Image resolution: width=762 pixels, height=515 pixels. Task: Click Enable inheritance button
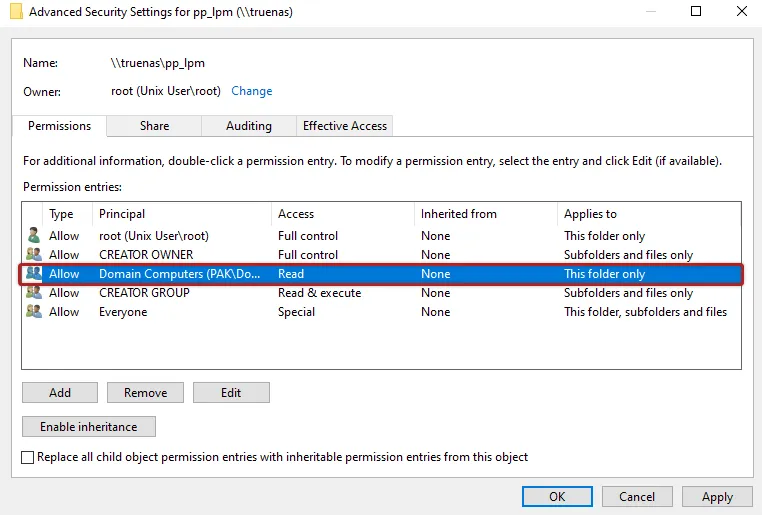point(88,427)
